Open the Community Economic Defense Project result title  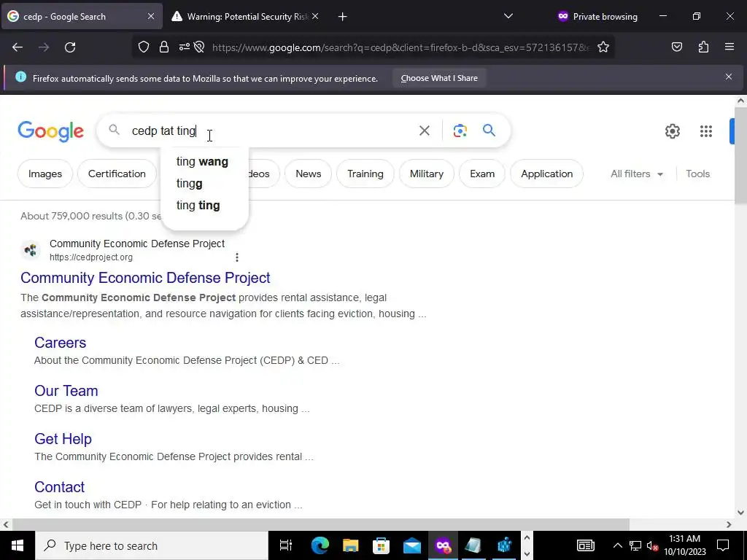point(145,278)
